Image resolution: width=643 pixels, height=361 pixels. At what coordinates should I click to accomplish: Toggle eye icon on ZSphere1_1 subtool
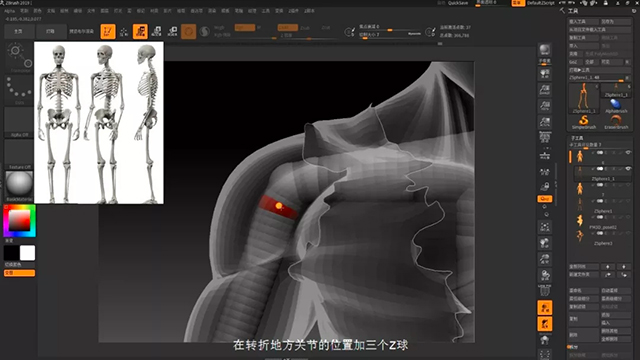tap(628, 169)
